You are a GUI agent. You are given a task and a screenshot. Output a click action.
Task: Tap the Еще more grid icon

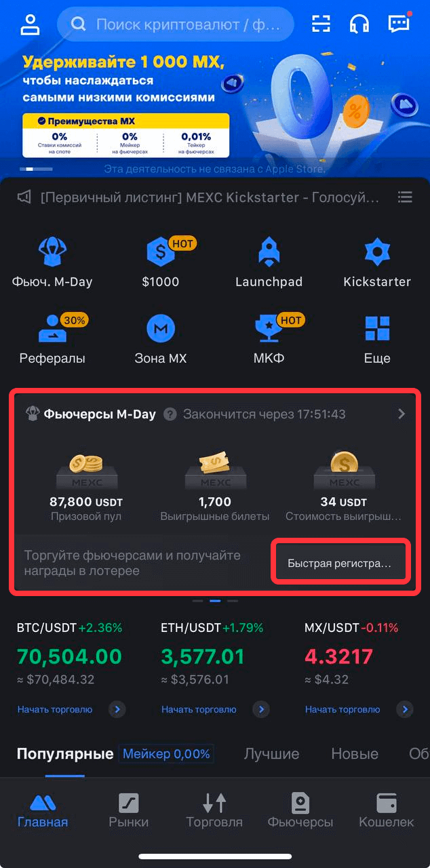point(377,330)
